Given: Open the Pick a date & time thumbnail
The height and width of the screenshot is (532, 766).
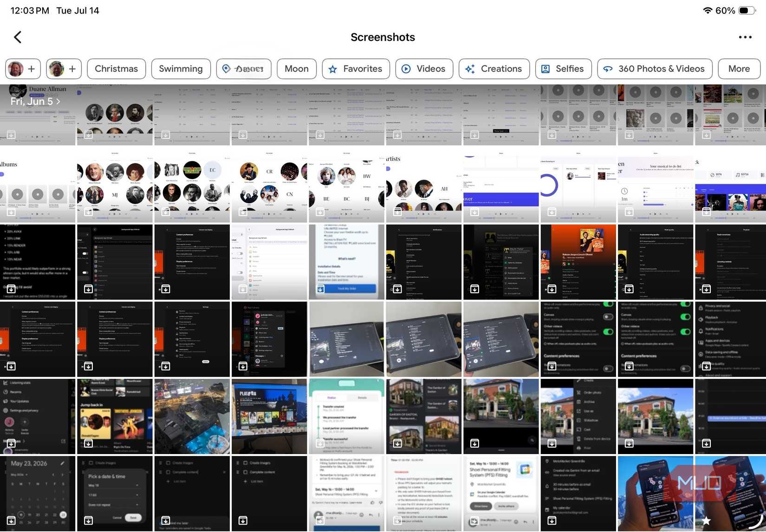Looking at the screenshot, I should tap(115, 494).
